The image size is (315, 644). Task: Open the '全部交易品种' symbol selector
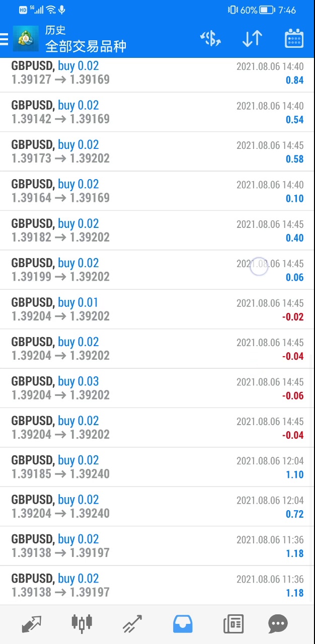coord(86,46)
